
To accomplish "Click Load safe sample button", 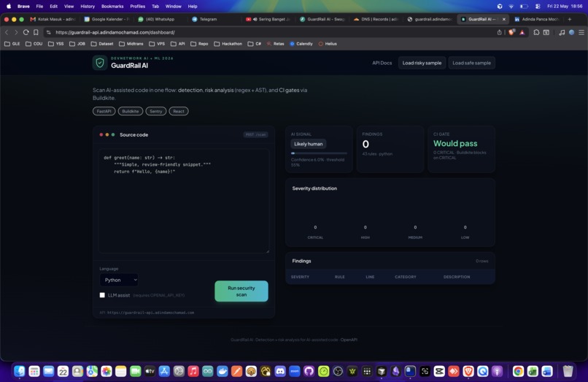I will 471,63.
